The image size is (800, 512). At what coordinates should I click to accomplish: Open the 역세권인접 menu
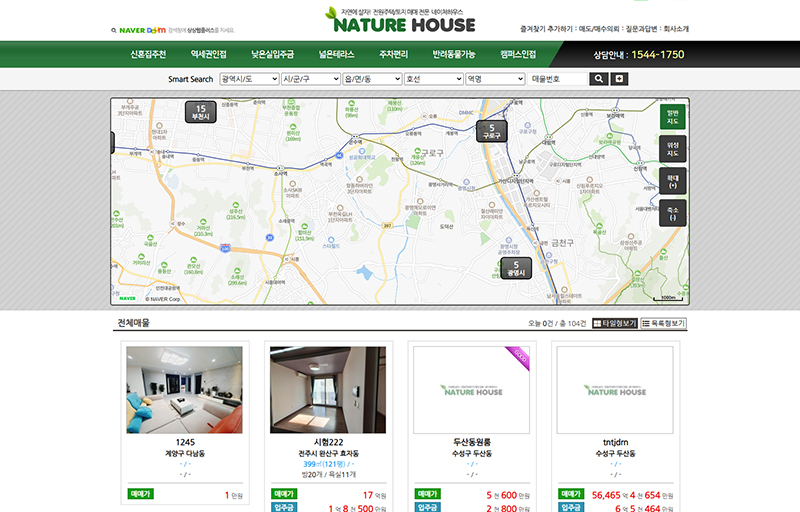pos(208,54)
